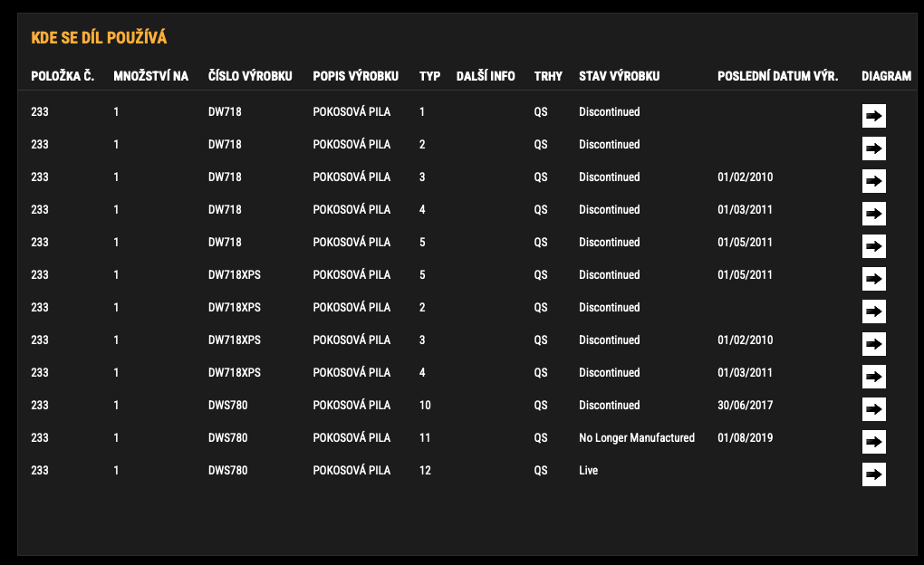This screenshot has height=565, width=924.
Task: Click quantity 1 in the DWS780 type 11 row
Action: (x=116, y=437)
